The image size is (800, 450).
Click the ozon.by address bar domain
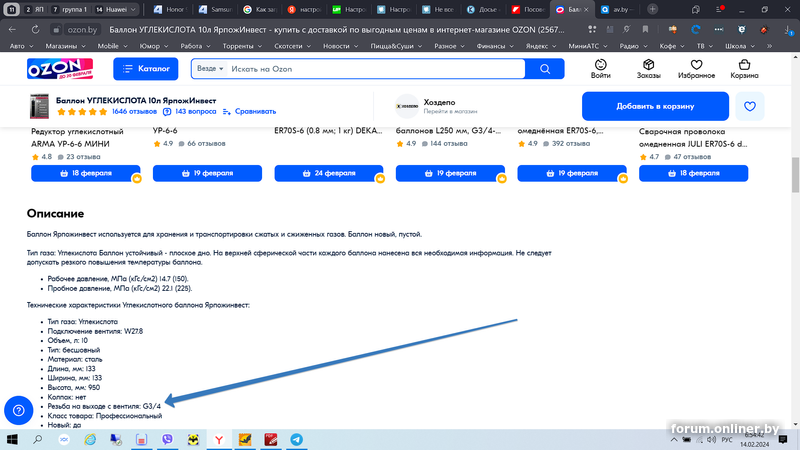tap(82, 30)
